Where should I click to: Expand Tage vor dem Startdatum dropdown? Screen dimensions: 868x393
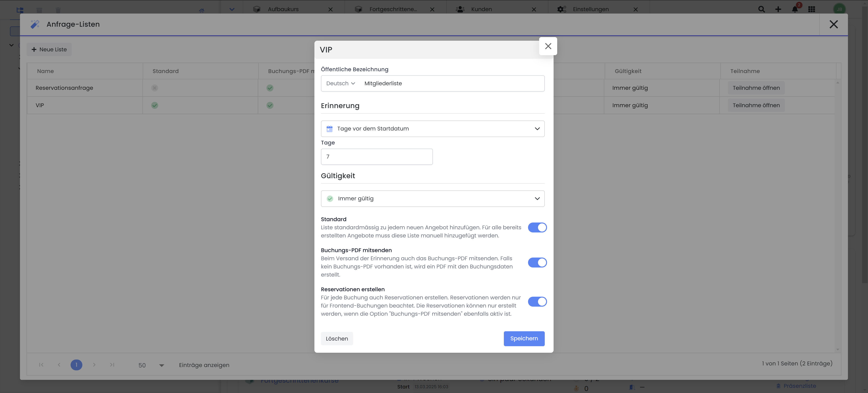[x=433, y=129]
